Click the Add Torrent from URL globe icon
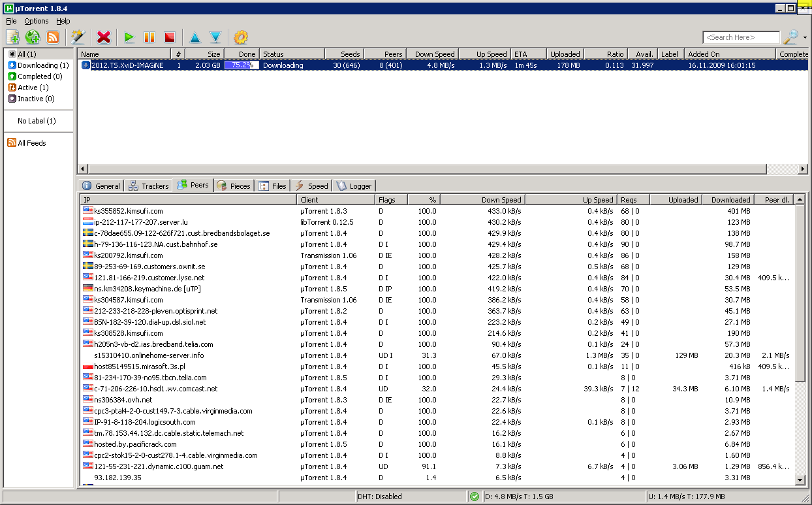812x505 pixels. 33,37
